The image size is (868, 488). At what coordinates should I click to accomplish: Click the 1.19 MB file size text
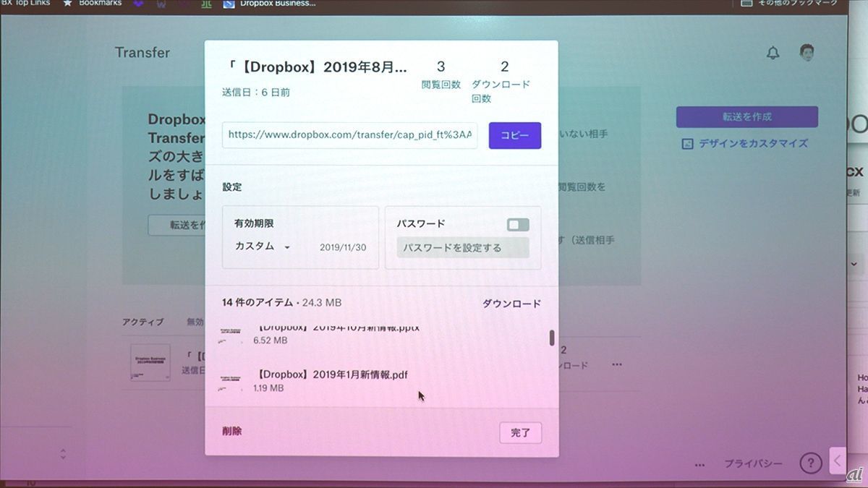pyautogui.click(x=268, y=388)
